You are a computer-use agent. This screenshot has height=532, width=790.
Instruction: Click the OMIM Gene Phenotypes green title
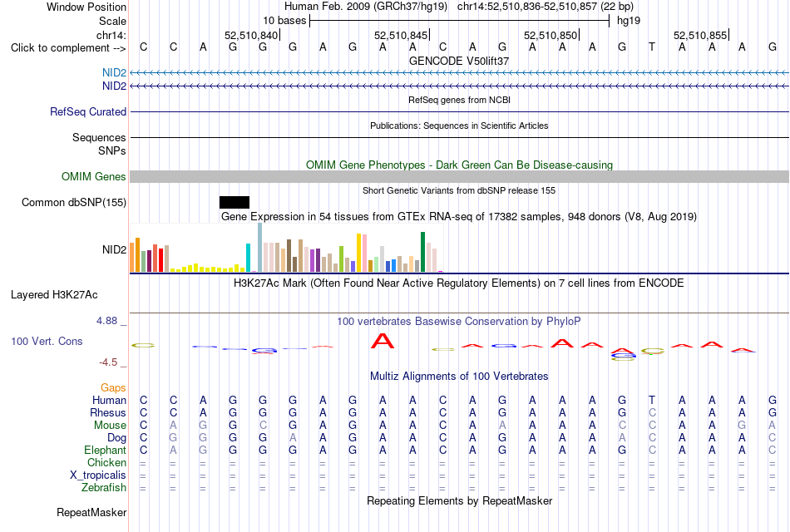pos(459,165)
